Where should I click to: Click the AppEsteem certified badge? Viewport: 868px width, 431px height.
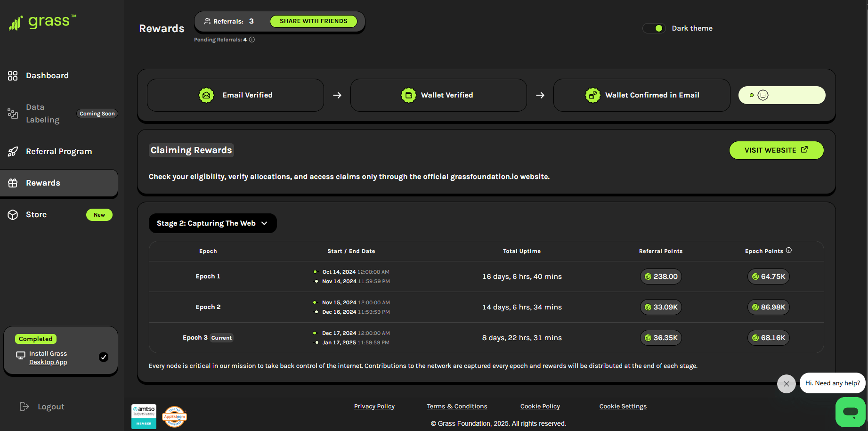174,417
